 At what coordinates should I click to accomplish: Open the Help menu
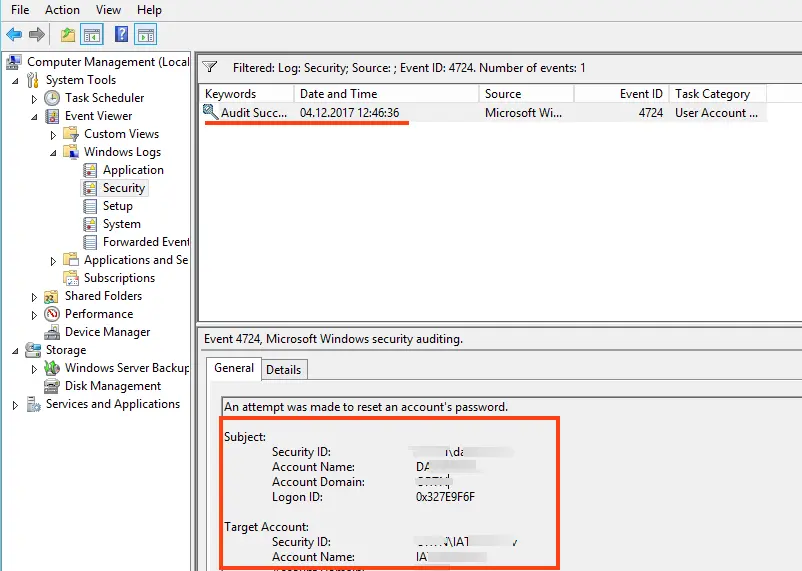tap(149, 10)
